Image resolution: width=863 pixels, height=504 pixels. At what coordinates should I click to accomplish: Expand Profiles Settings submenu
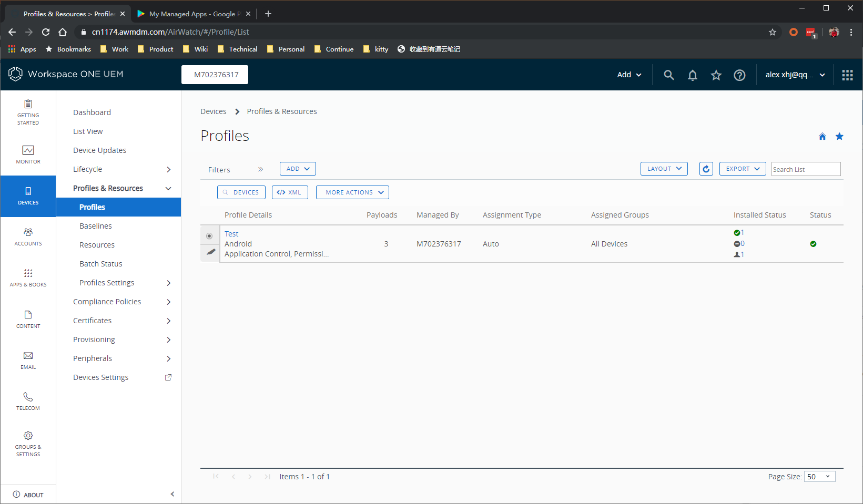pyautogui.click(x=168, y=283)
